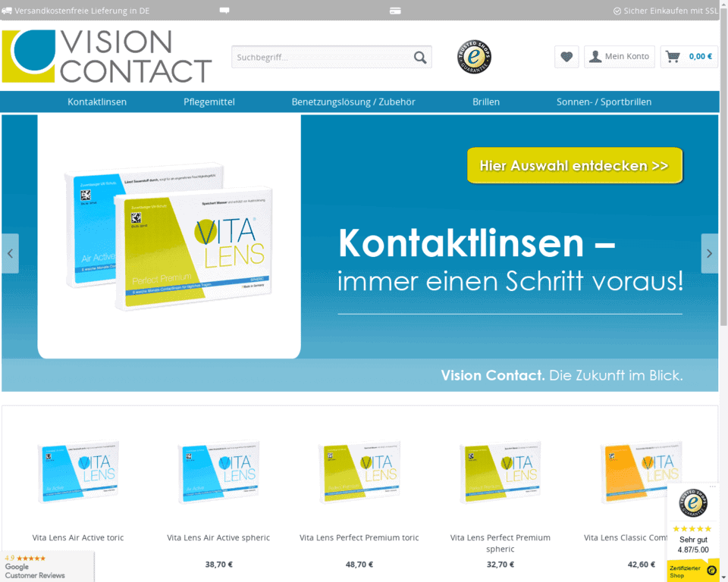Collapse the Trusted Shops widget via its arrow
728x582 pixels.
coord(723,576)
